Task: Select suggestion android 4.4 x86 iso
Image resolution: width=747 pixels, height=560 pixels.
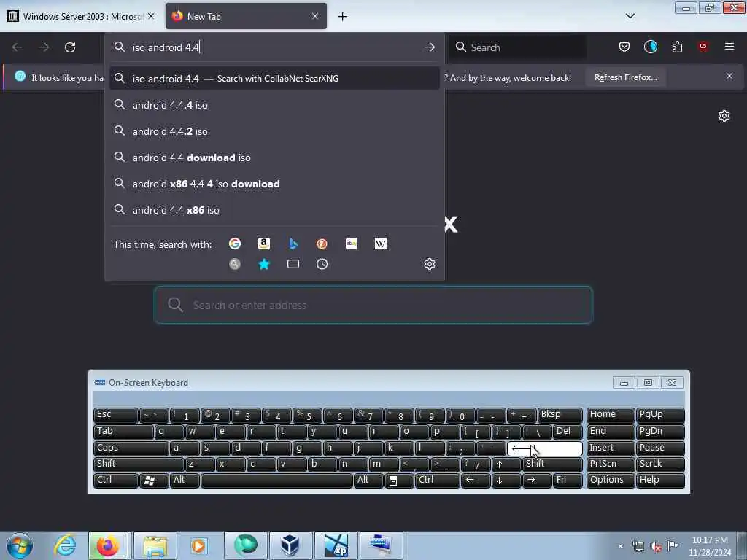Action: coord(274,209)
